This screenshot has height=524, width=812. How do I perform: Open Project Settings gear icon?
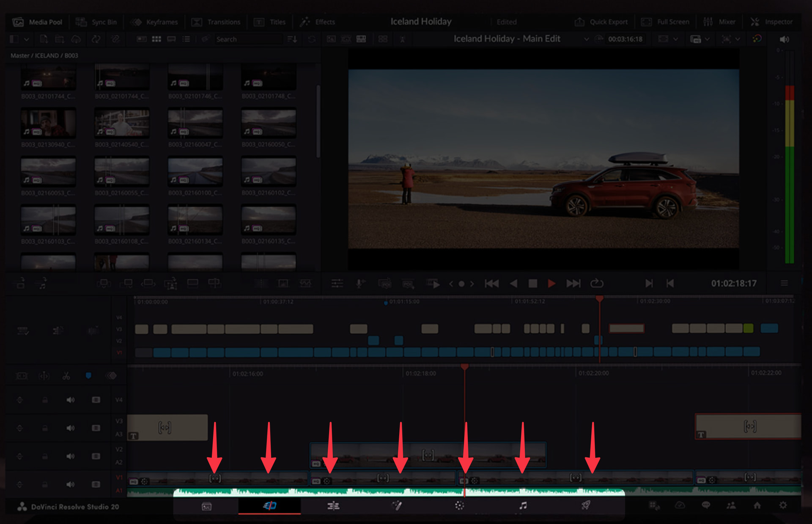point(783,505)
